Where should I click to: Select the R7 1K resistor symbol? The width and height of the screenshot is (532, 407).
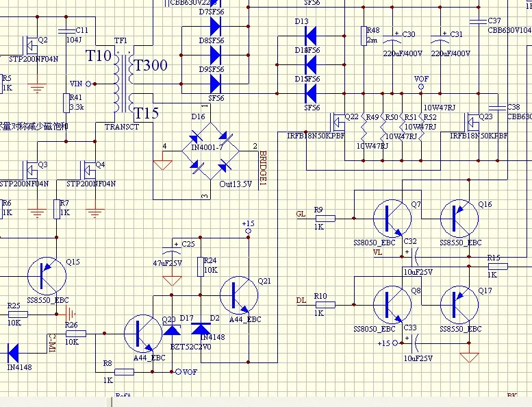point(57,209)
